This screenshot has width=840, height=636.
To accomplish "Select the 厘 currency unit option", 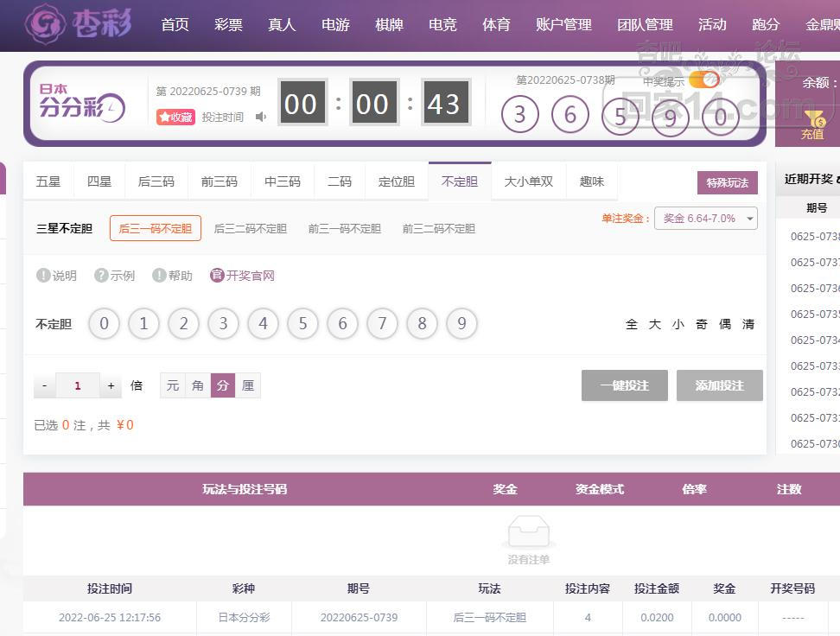I will tap(248, 385).
